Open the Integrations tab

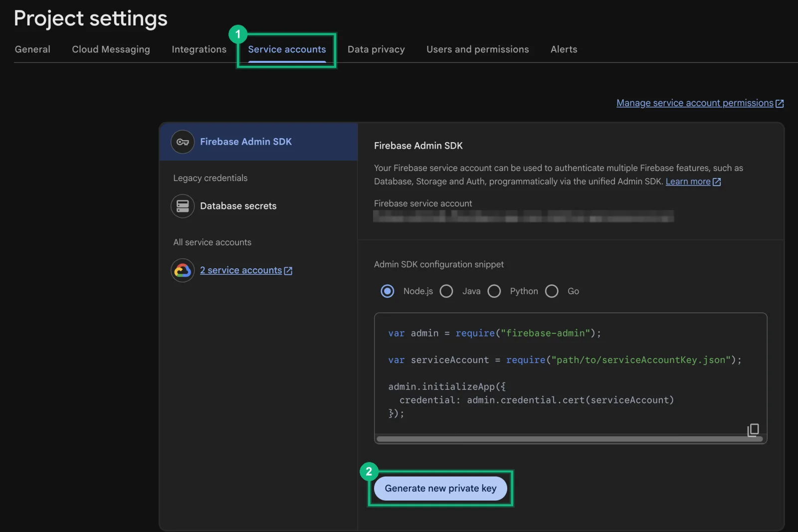point(199,49)
